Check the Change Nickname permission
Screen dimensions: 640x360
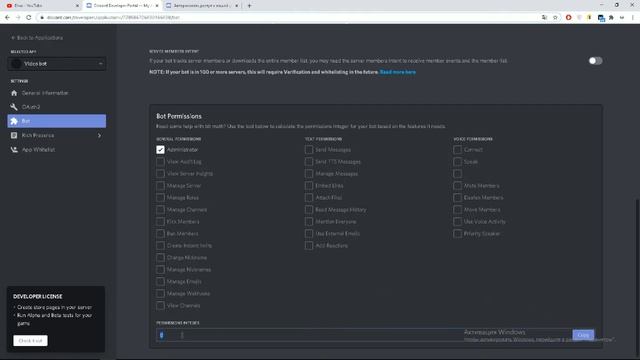coord(160,258)
